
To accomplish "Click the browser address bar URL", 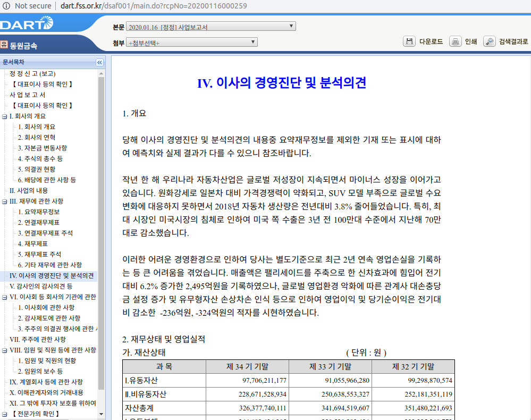I will pos(154,6).
